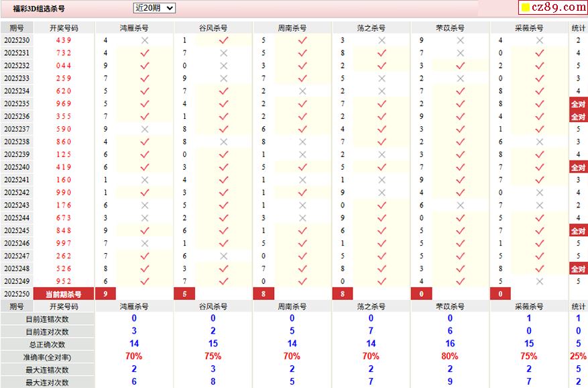Click the gray X in 鸿雁杀号 for period 2025237
This screenshot has width=588, height=388.
(x=145, y=129)
